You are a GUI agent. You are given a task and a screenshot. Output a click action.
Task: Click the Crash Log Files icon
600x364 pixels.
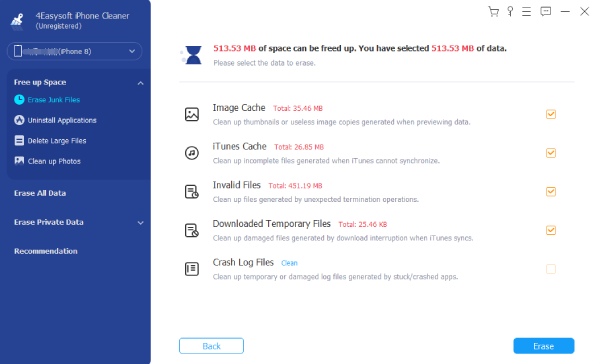(192, 269)
